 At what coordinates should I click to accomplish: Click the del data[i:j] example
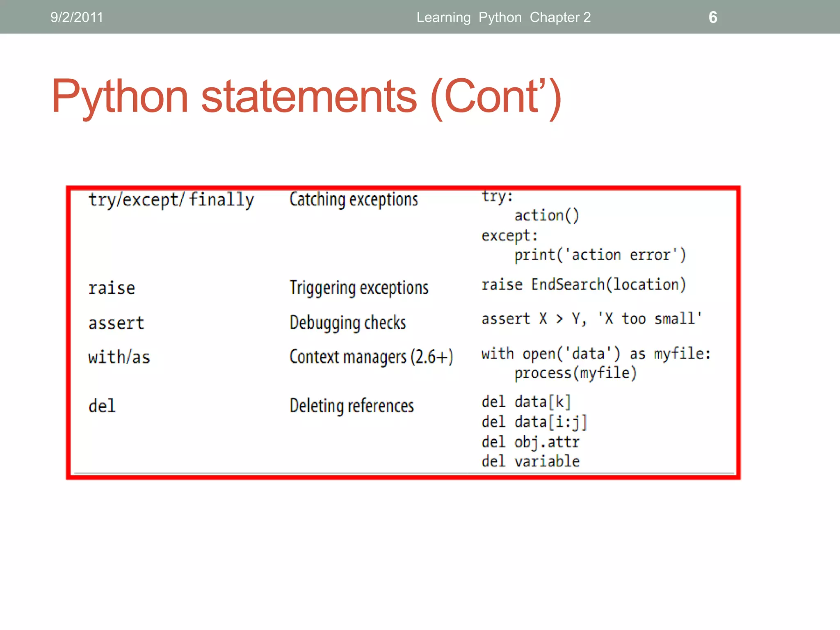click(x=534, y=422)
